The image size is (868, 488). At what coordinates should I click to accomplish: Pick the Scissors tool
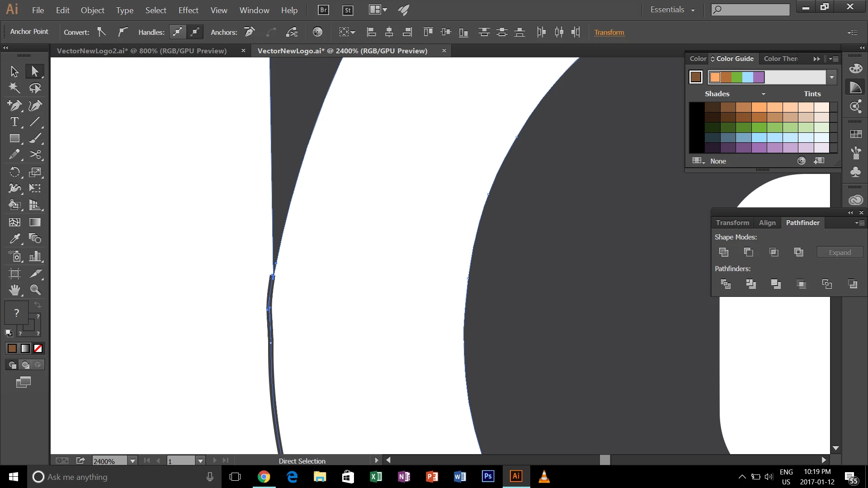[35, 155]
